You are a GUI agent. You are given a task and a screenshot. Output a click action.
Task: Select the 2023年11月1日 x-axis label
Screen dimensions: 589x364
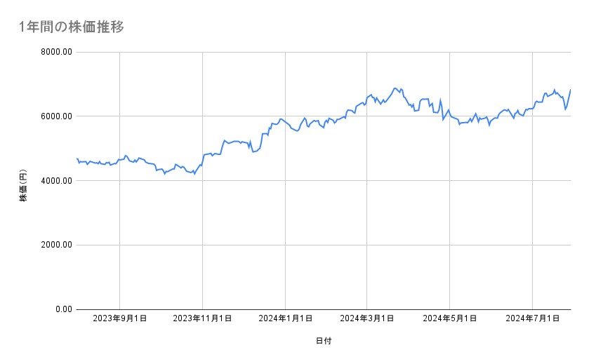pos(202,318)
